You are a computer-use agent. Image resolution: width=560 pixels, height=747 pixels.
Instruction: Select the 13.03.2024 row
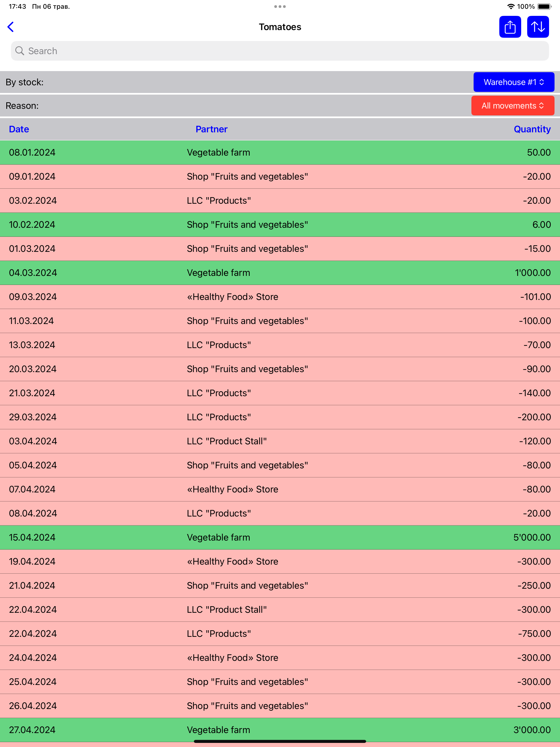280,345
